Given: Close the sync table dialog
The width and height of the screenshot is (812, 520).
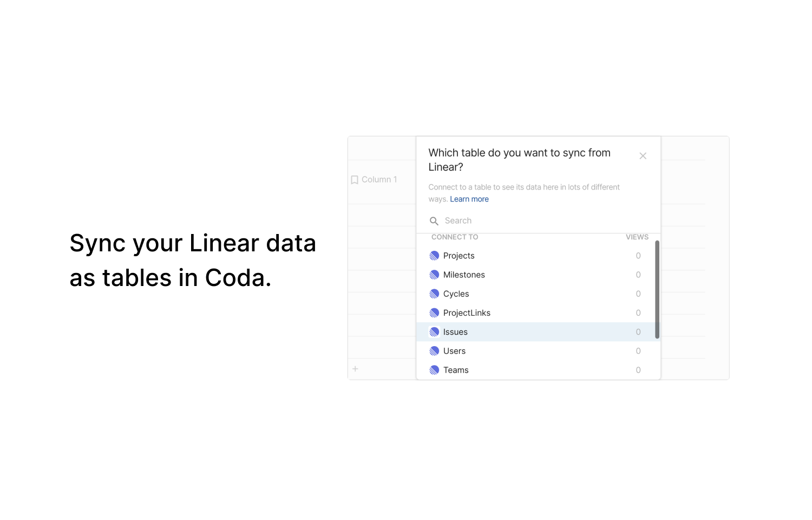Looking at the screenshot, I should pyautogui.click(x=643, y=156).
